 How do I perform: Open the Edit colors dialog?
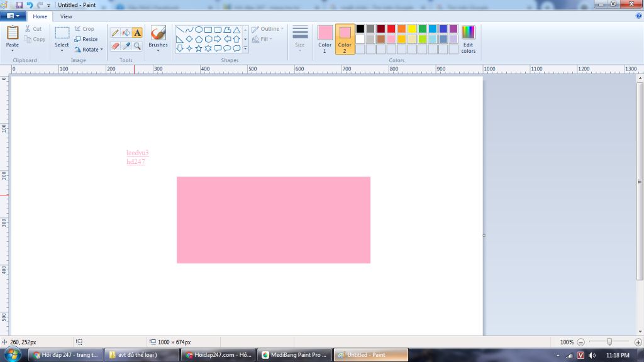click(468, 39)
